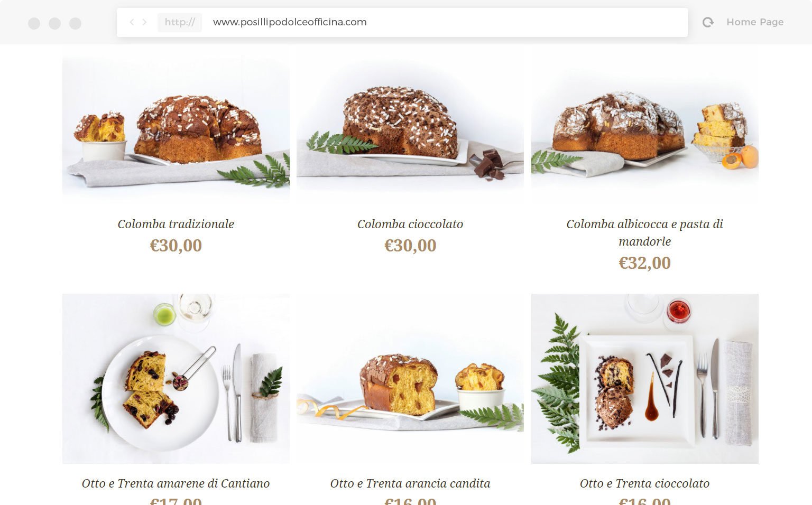Click the address bar URL field

[x=444, y=22]
